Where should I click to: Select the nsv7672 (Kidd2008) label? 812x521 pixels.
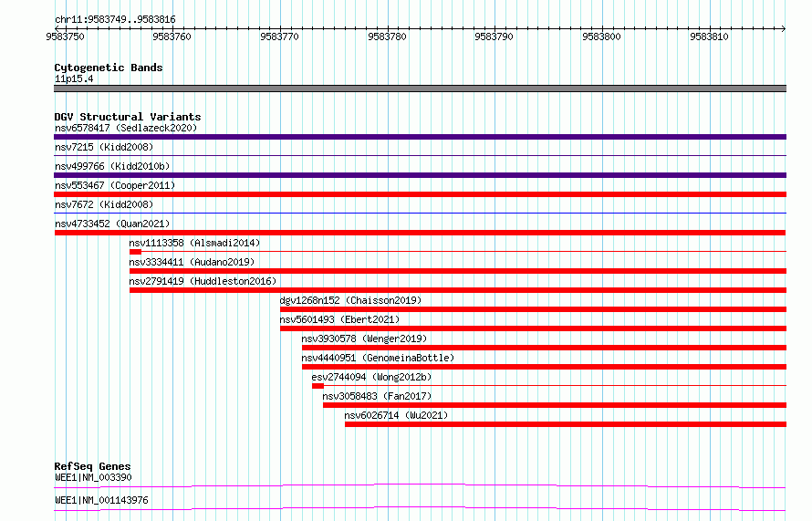[x=104, y=204]
